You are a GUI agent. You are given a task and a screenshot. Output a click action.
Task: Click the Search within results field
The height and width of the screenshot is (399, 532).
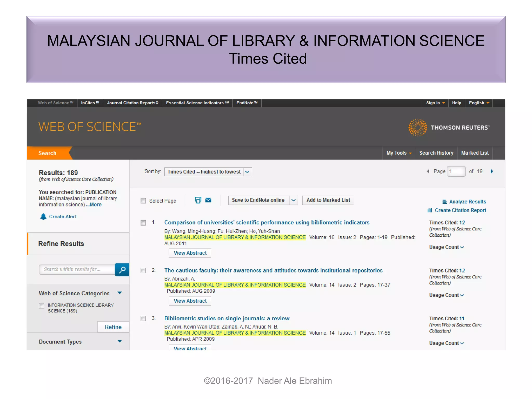(77, 270)
